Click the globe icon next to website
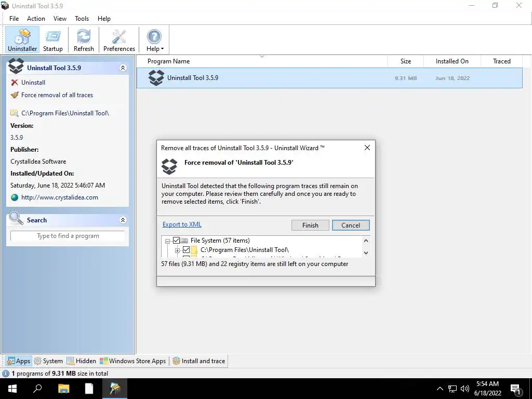This screenshot has height=399, width=532. [x=14, y=197]
